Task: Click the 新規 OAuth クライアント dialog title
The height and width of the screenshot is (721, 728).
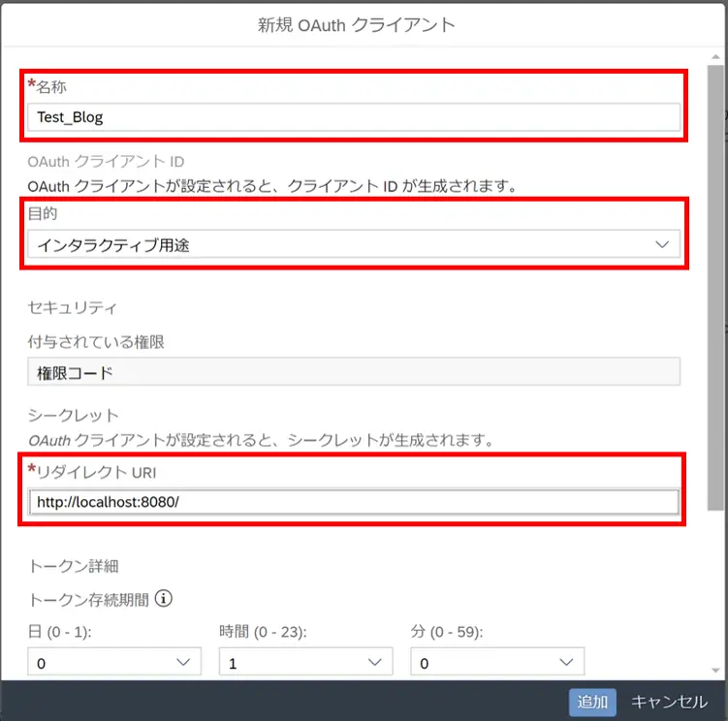Action: (x=357, y=24)
